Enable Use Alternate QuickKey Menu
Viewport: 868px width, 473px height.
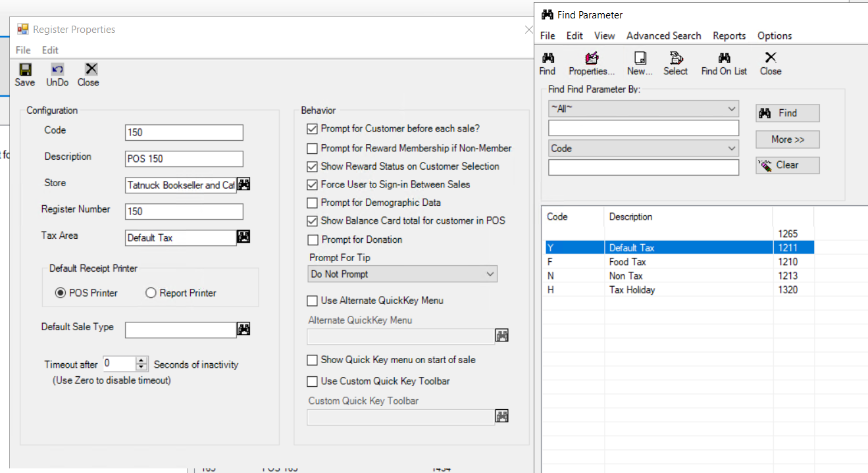312,301
